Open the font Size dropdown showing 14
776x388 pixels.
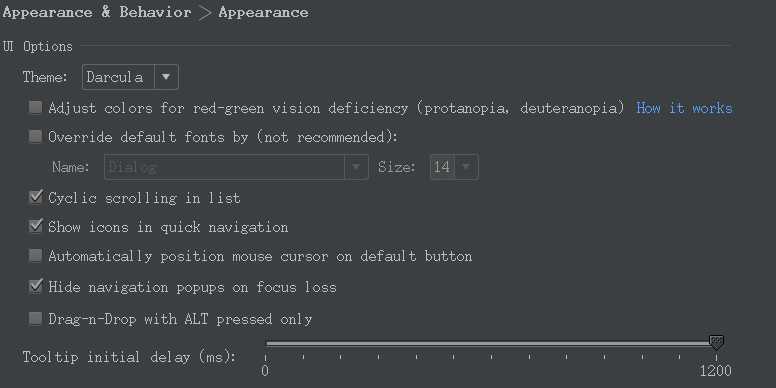tap(454, 167)
